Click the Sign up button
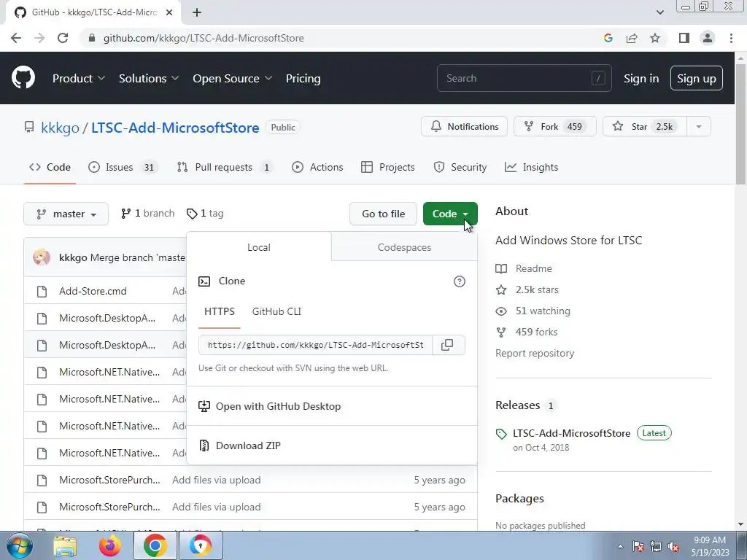 697,79
